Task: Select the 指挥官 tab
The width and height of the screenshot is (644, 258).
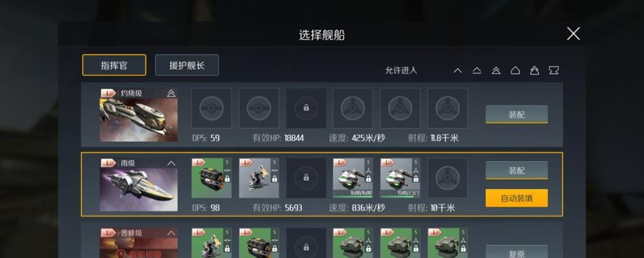Action: click(x=114, y=65)
